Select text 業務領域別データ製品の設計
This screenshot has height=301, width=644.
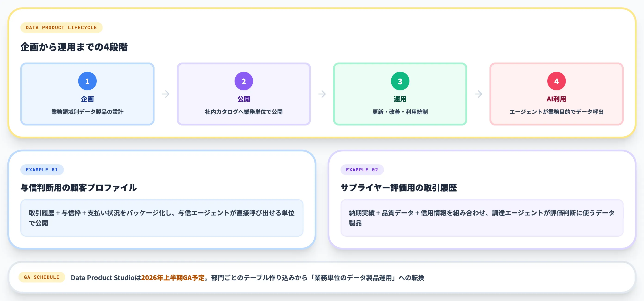pyautogui.click(x=87, y=112)
